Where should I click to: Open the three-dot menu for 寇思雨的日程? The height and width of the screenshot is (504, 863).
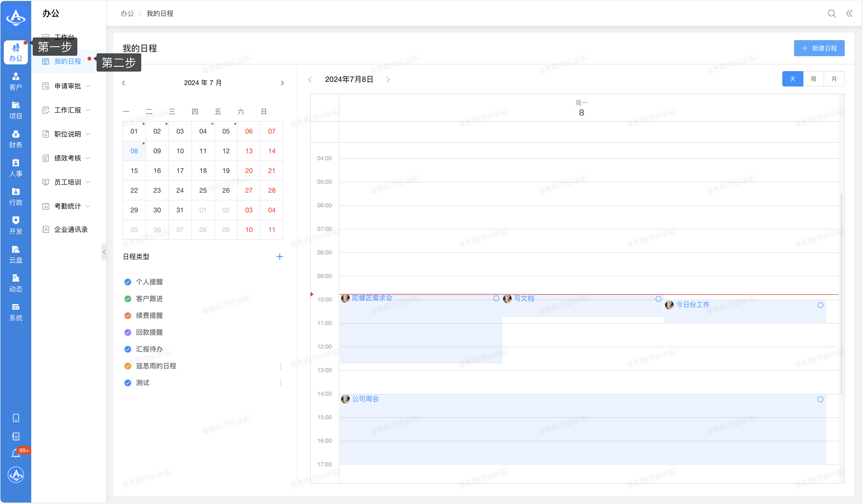pyautogui.click(x=280, y=366)
